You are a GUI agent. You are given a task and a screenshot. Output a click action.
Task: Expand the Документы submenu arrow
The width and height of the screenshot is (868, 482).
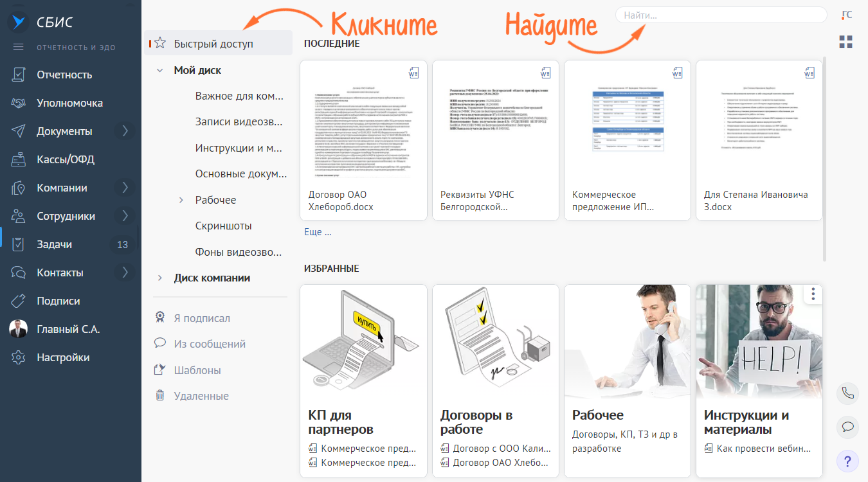click(125, 131)
